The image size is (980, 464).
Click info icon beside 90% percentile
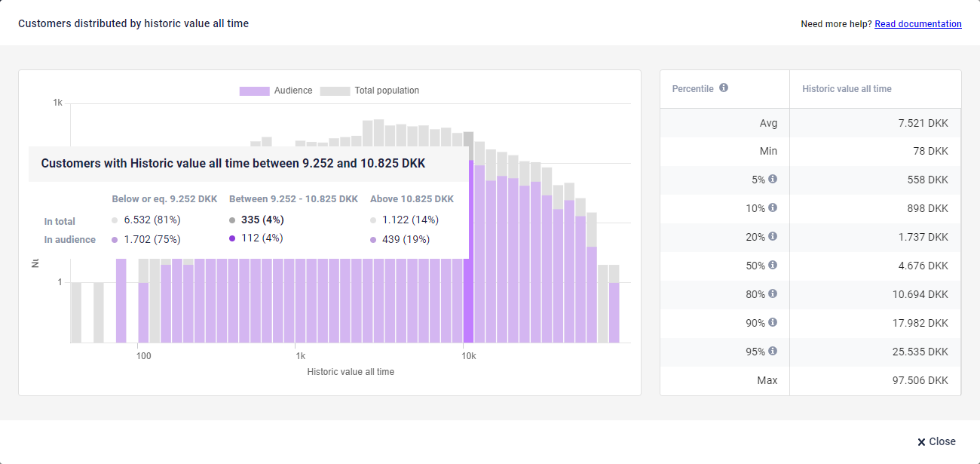click(773, 323)
